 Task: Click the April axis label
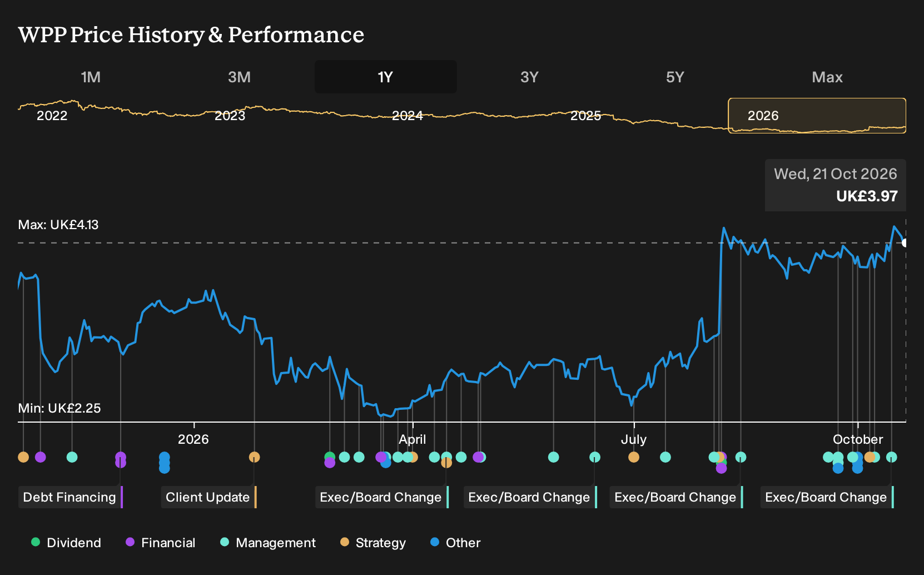(413, 439)
